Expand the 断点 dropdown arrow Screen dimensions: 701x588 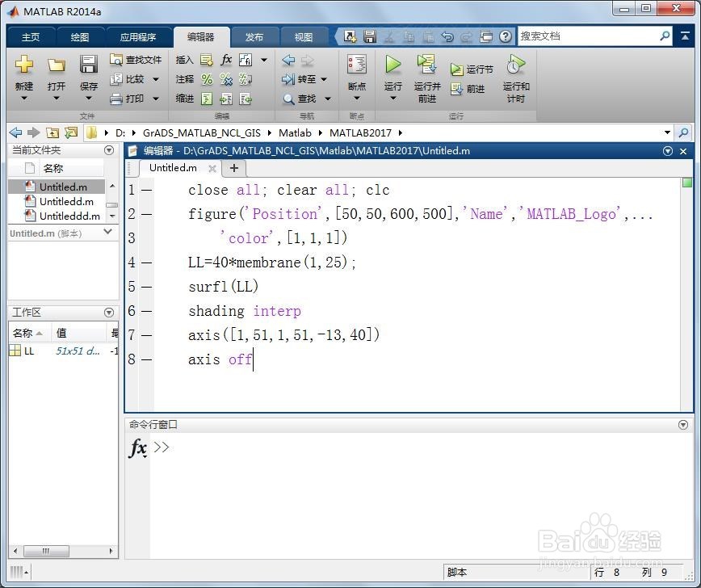[357, 98]
